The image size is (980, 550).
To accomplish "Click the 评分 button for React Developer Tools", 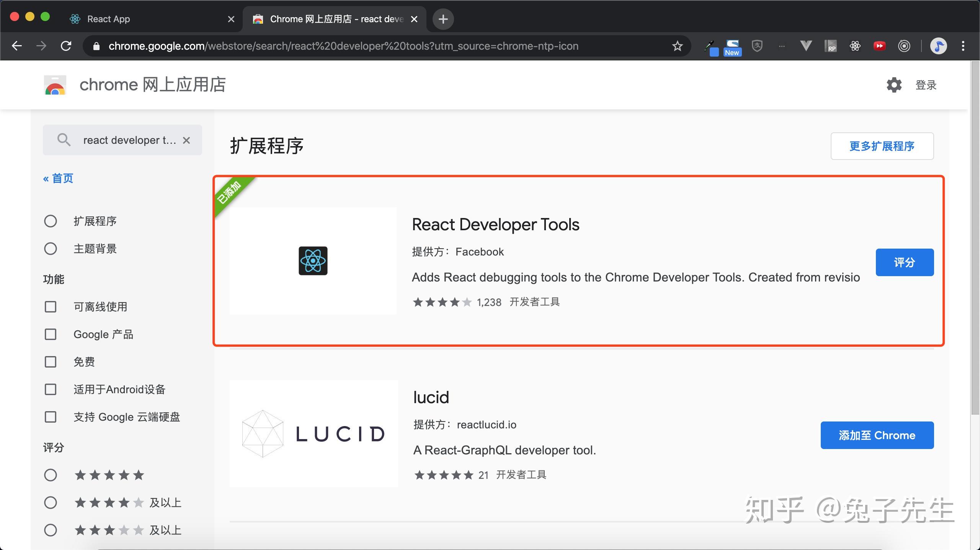I will pyautogui.click(x=905, y=262).
